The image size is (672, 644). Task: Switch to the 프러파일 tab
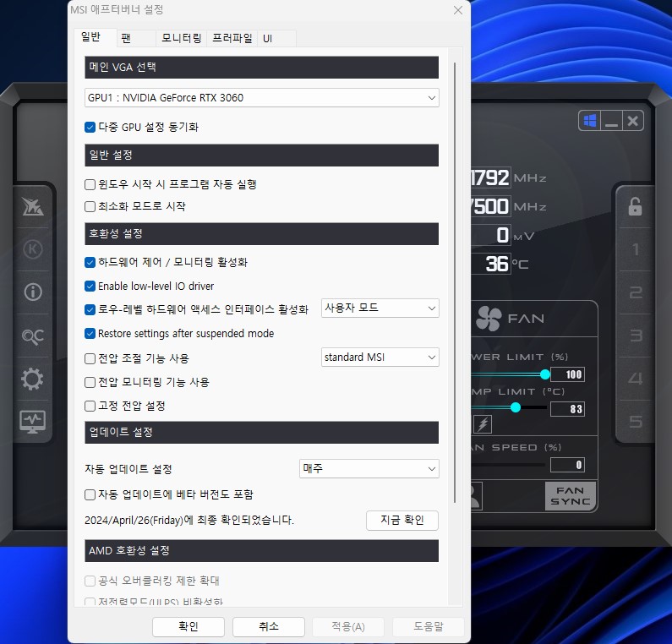tap(232, 38)
